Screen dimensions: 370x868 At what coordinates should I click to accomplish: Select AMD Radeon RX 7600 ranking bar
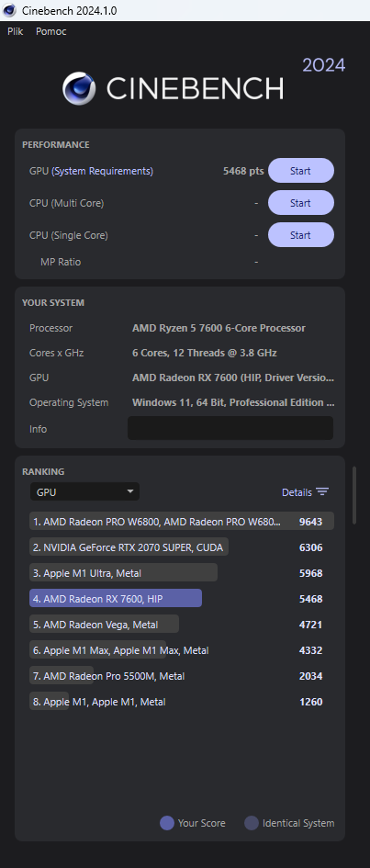click(x=116, y=598)
